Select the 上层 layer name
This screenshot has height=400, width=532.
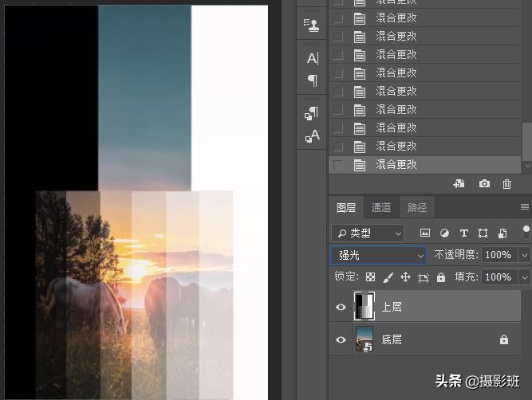pyautogui.click(x=392, y=307)
